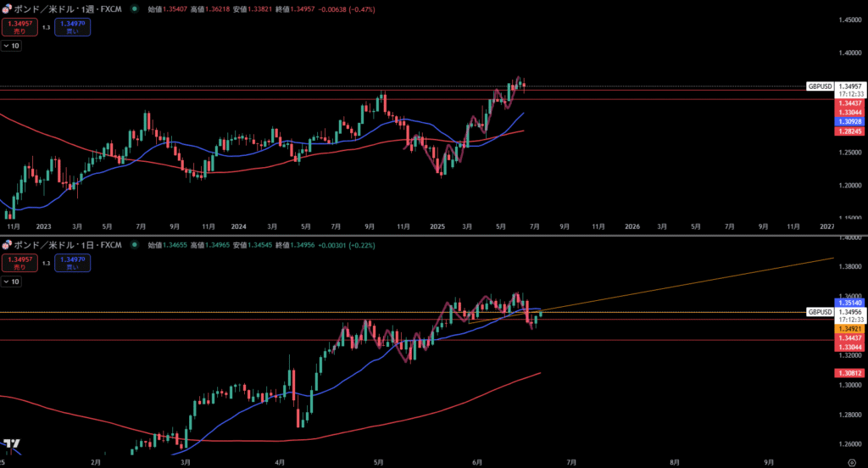Image resolution: width=868 pixels, height=468 pixels.
Task: Click the 6月 label on daily time axis
Action: [477, 462]
